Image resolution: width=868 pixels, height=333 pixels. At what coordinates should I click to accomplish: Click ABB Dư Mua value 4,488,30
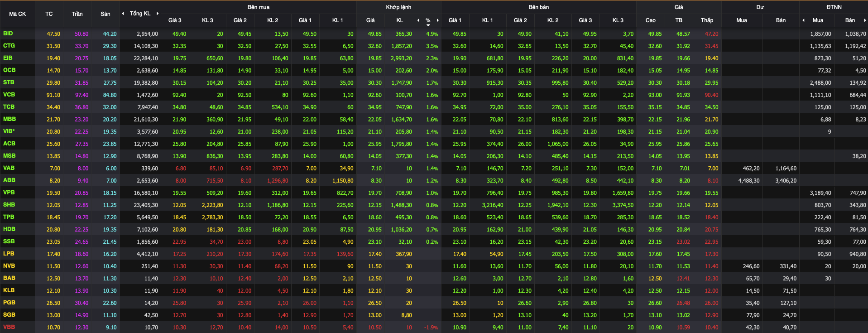click(x=749, y=181)
